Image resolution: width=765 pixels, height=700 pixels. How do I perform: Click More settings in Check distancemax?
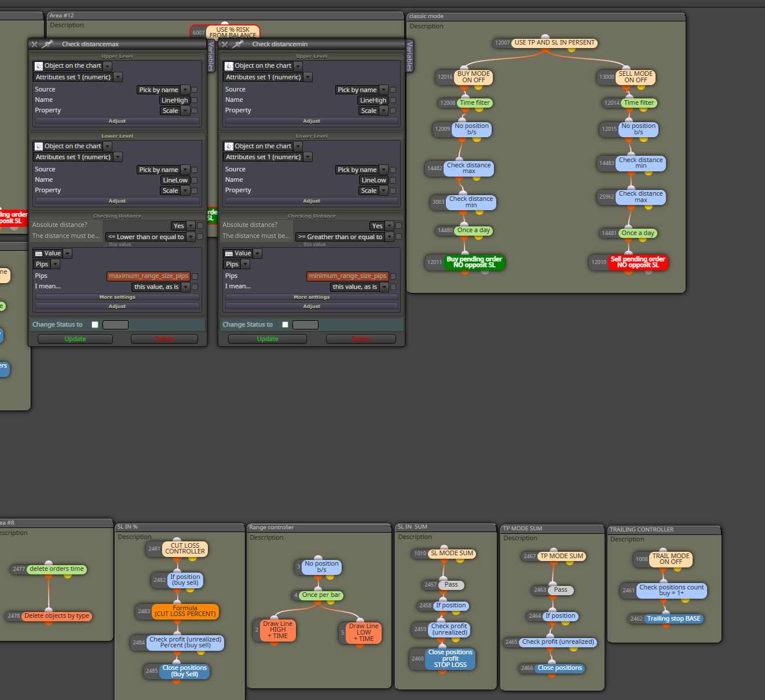click(118, 297)
